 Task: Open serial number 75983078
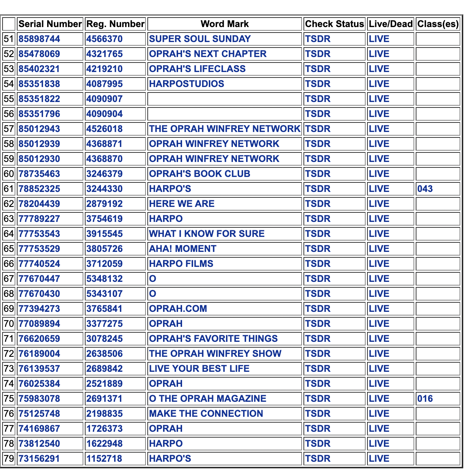(39, 399)
